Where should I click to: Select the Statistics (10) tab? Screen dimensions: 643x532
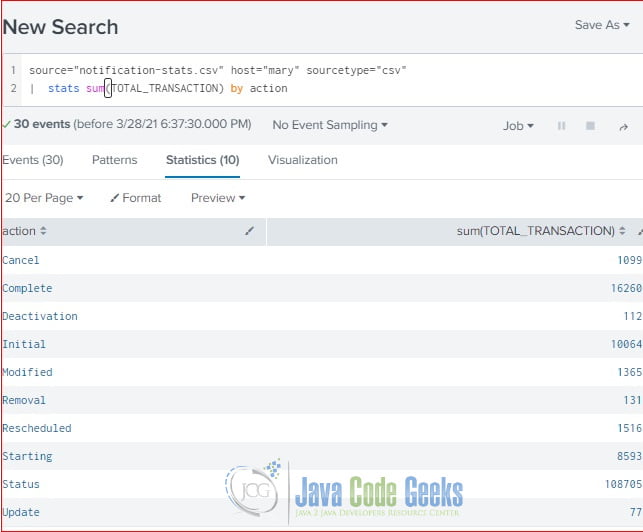point(203,160)
